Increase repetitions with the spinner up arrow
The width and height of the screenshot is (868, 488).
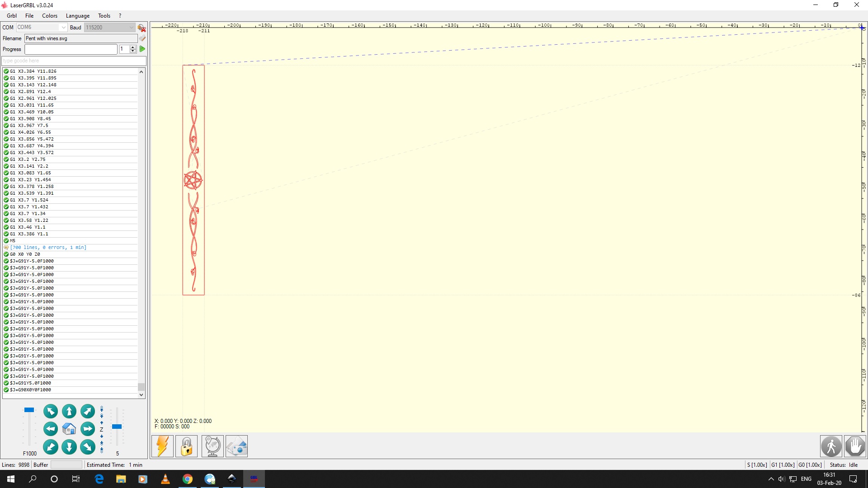(x=132, y=47)
